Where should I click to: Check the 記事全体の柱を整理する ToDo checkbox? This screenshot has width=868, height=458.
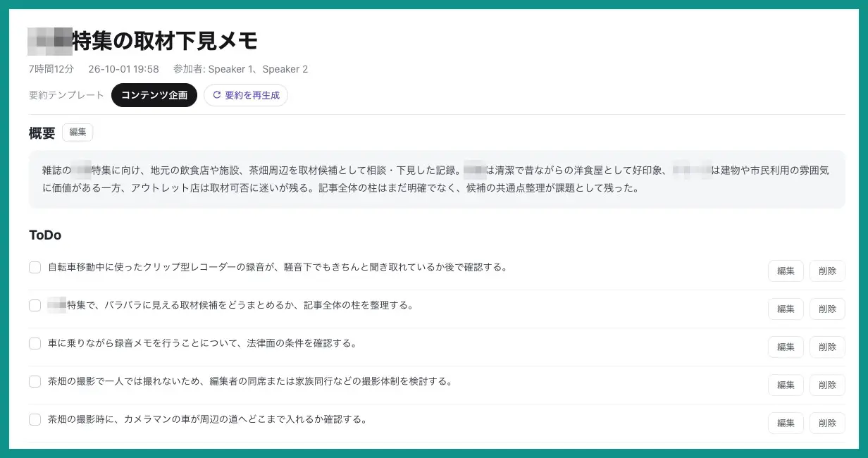pyautogui.click(x=35, y=306)
